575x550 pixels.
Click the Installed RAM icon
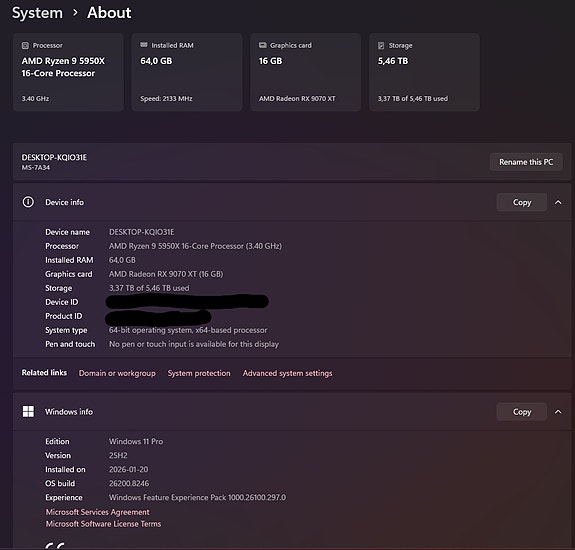[144, 45]
